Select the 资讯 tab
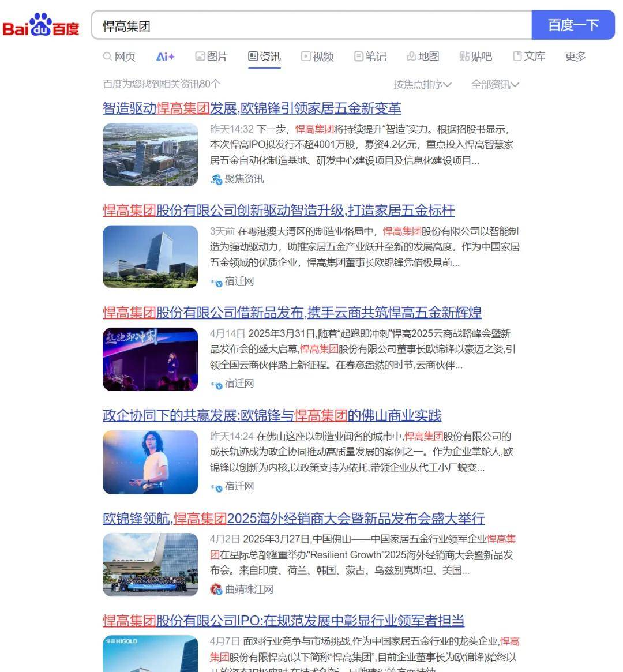Image resolution: width=623 pixels, height=672 pixels. (x=264, y=57)
